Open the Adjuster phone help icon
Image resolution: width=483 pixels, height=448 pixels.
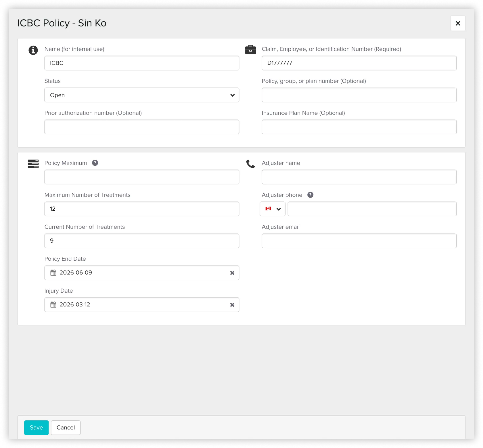point(310,195)
